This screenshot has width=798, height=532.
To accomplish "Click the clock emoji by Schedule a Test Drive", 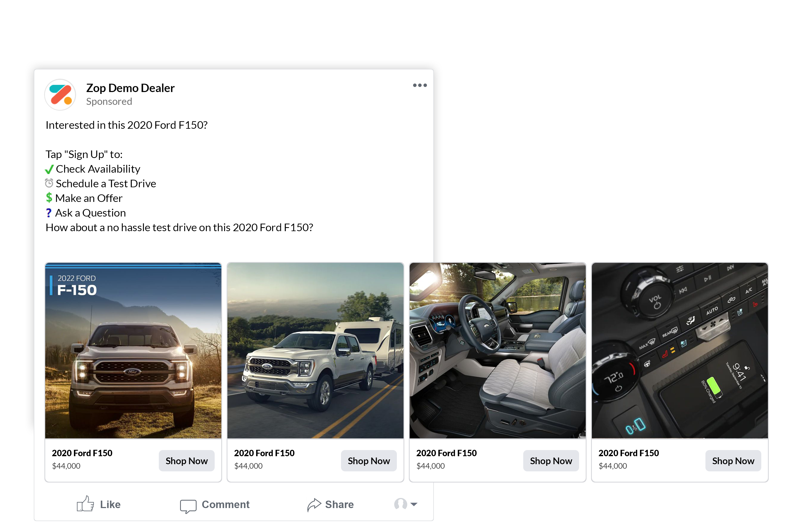I will coord(49,183).
